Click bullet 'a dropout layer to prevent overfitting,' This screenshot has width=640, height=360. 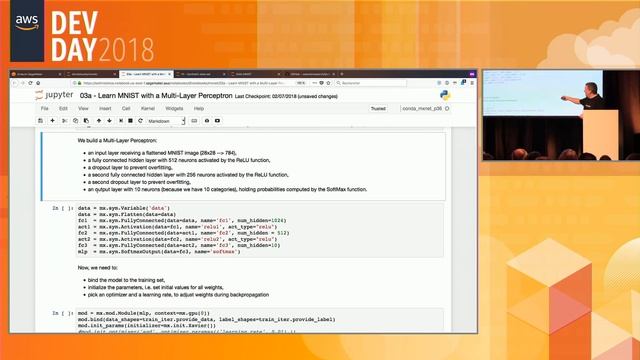130,167
